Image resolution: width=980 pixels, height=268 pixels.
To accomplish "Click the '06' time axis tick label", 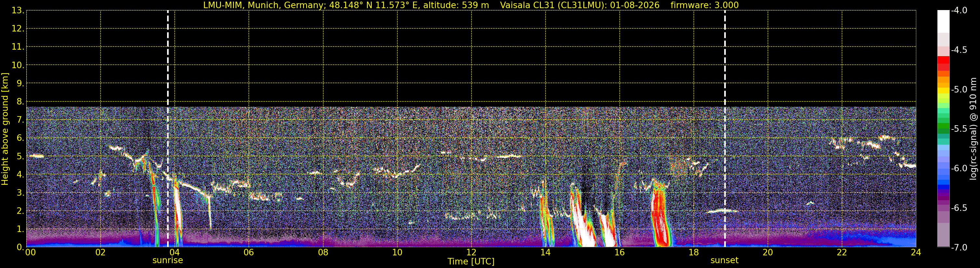I will click(x=249, y=252).
